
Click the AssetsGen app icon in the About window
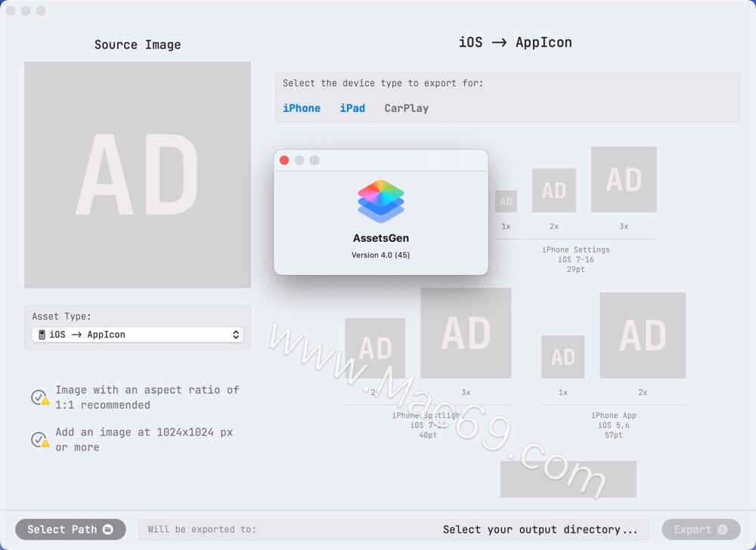click(x=380, y=202)
